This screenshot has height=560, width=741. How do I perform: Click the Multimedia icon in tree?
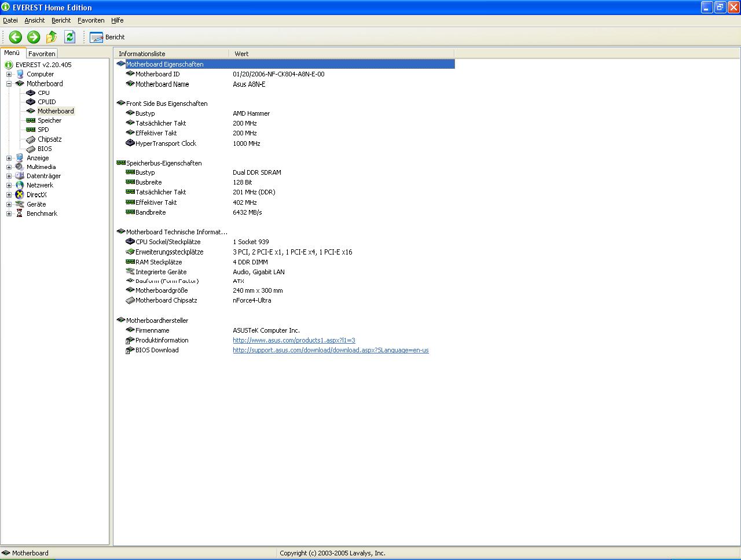pos(20,167)
